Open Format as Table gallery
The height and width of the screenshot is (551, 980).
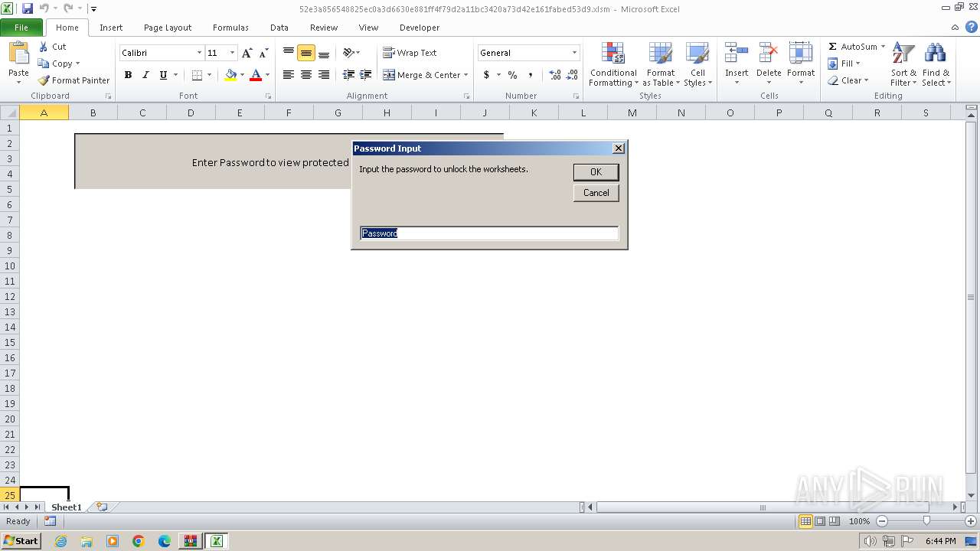[661, 64]
